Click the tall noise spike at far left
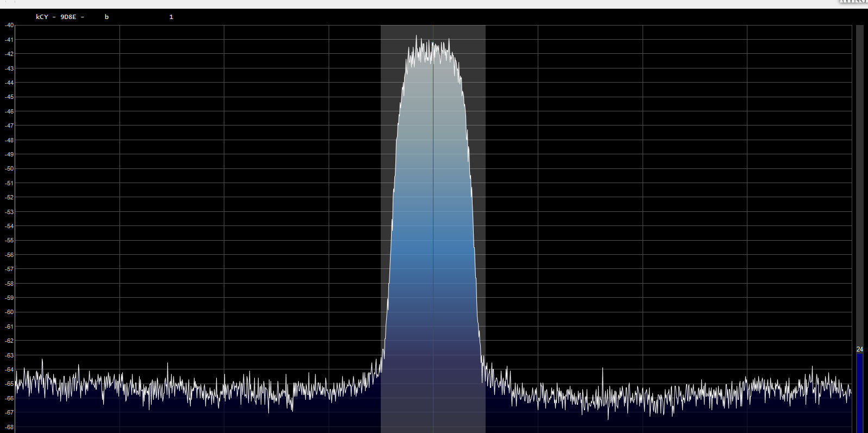The height and width of the screenshot is (433, 868). point(42,361)
